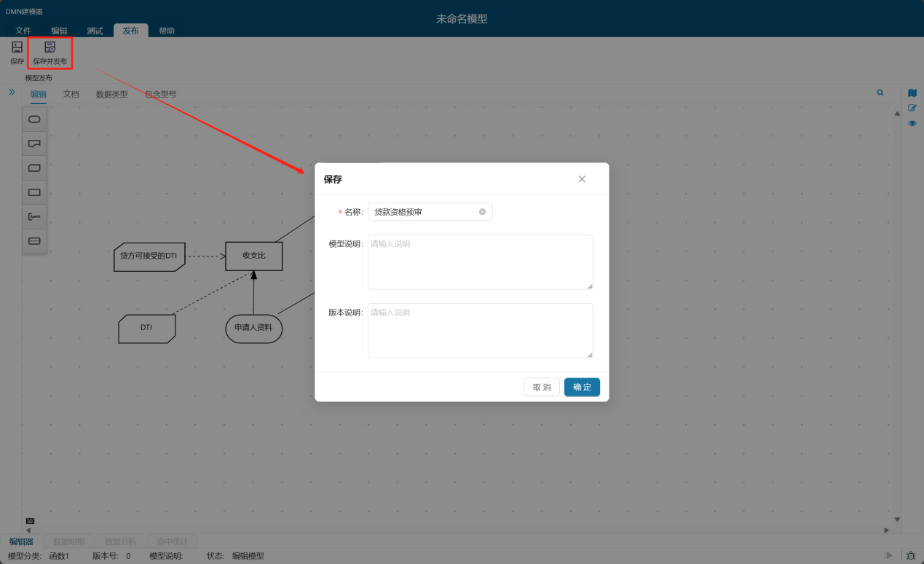Click the Confirm (确定) button
Screen dimensions: 924x564
click(x=582, y=387)
